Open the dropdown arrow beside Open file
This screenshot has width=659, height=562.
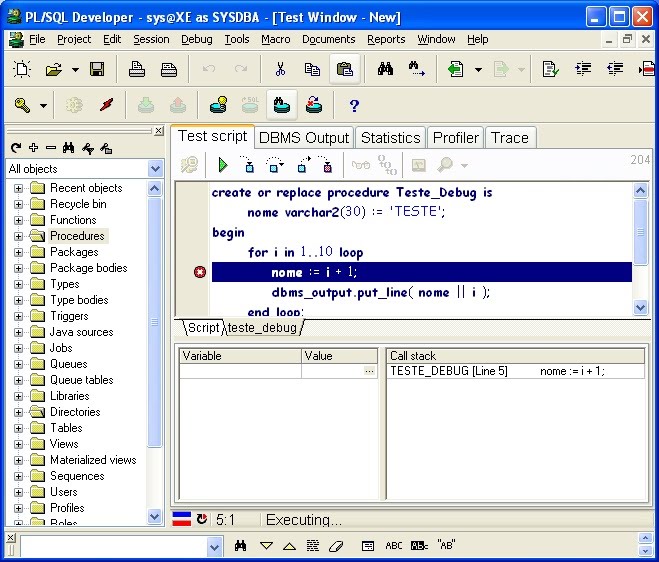75,69
